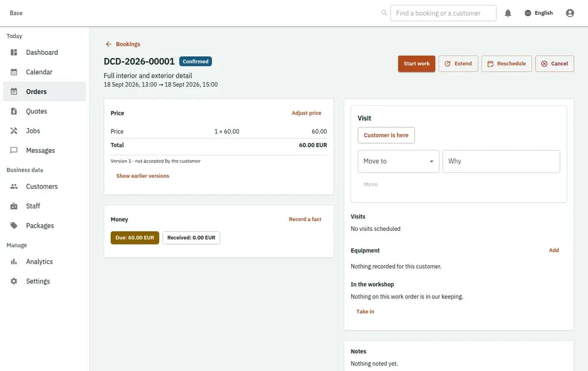Click 'No visits scheduled' text
This screenshot has height=371, width=588.
375,229
